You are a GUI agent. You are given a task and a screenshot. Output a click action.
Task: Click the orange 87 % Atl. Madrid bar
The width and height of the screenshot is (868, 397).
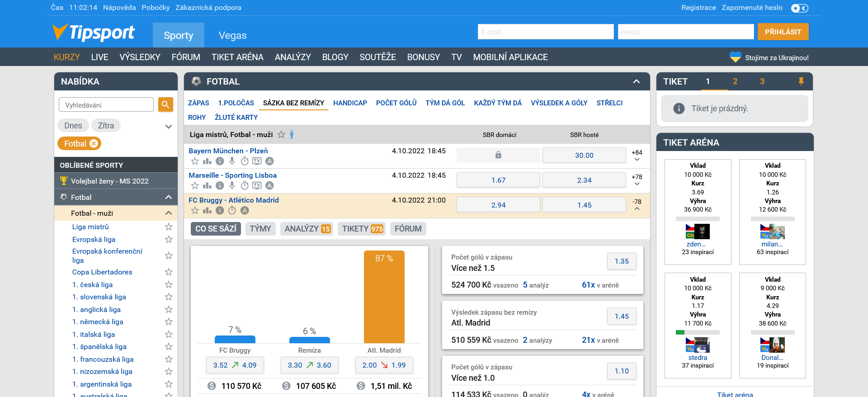point(384,297)
